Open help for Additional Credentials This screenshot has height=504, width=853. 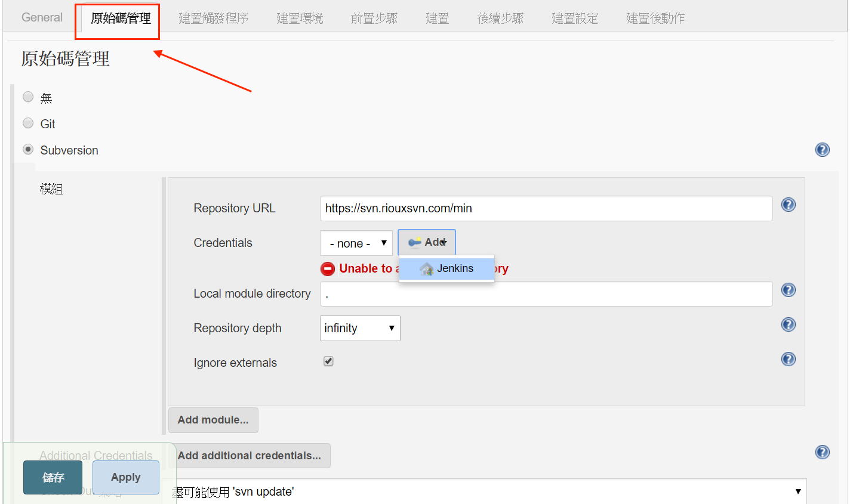coord(822,452)
